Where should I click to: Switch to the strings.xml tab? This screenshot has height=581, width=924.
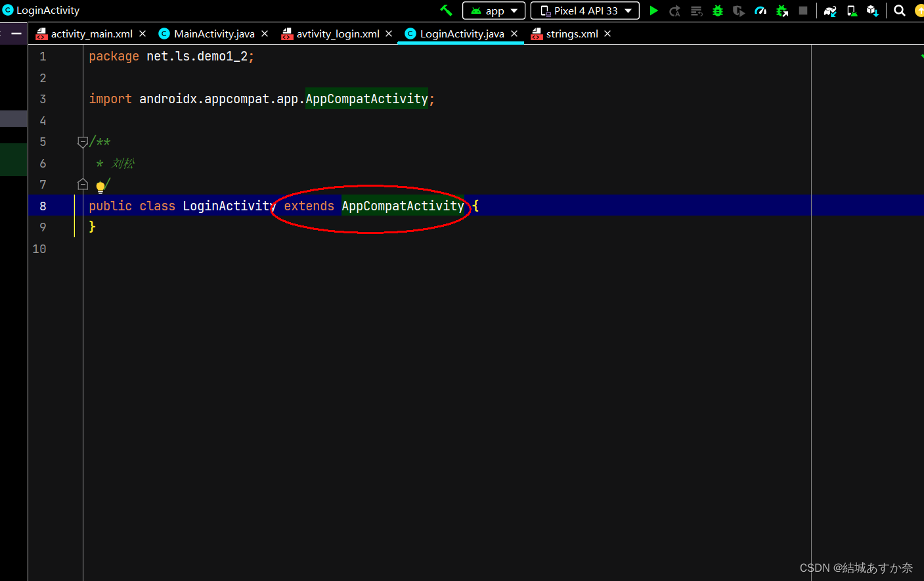tap(571, 34)
